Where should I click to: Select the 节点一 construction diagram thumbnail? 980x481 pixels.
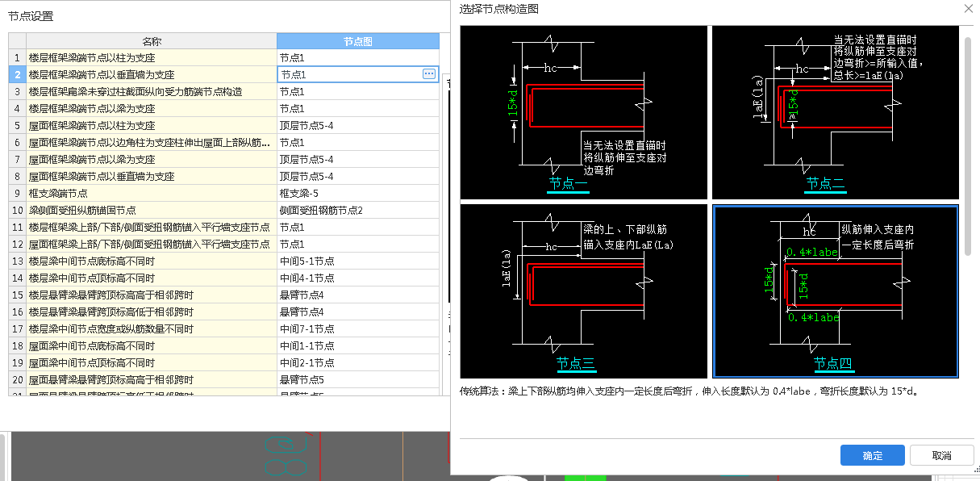pos(583,112)
